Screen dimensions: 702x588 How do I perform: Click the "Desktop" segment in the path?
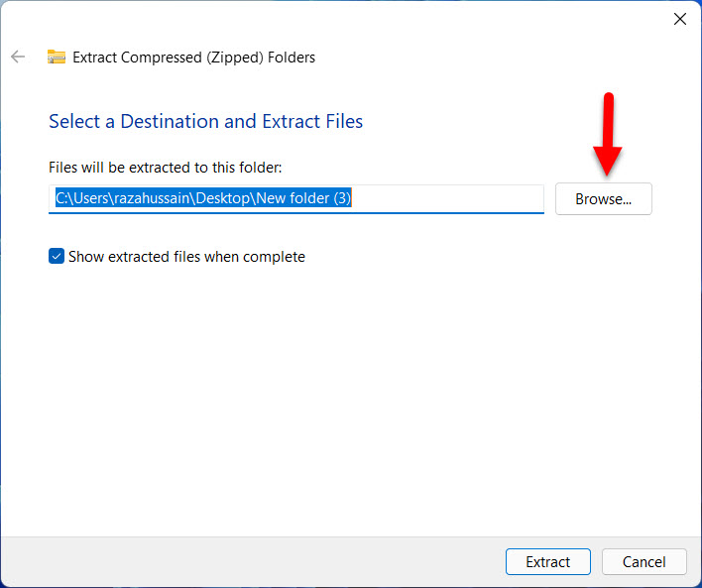[222, 198]
